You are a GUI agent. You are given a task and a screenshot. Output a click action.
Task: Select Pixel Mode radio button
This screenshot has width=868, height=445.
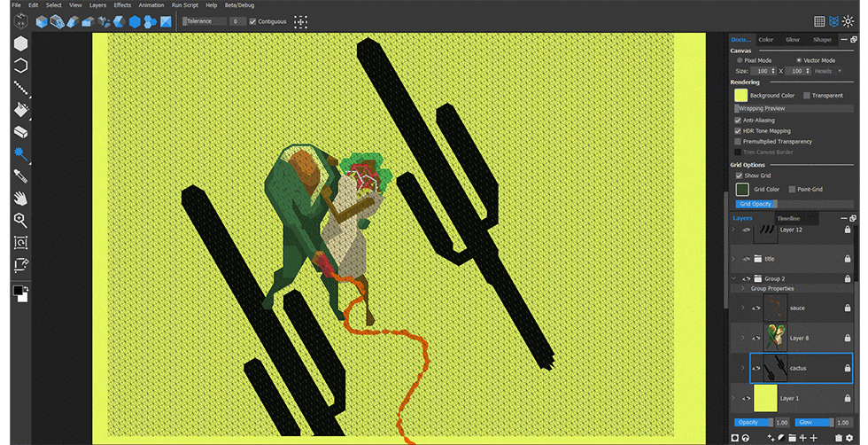[740, 60]
